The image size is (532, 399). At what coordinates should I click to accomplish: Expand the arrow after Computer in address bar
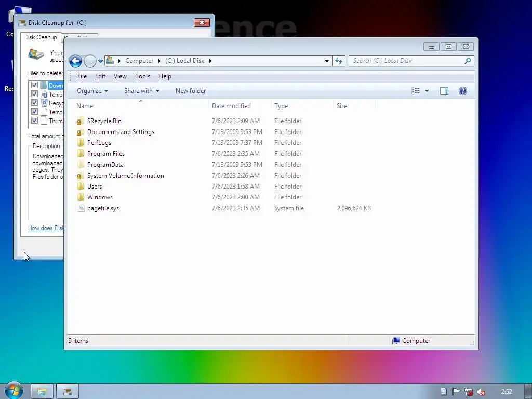coord(159,61)
